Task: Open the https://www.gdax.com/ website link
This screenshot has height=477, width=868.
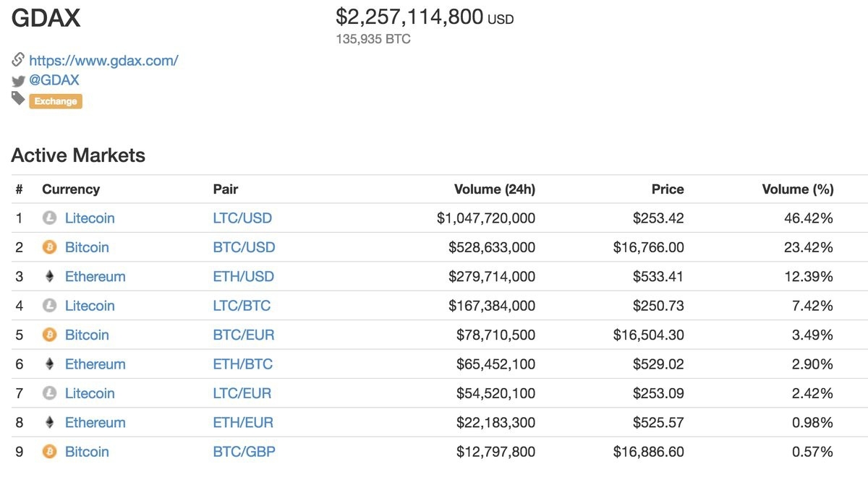Action: pos(103,61)
